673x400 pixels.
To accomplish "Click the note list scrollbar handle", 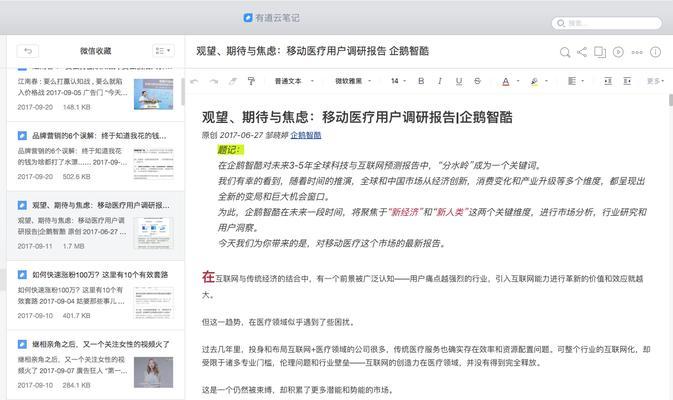I will [x=183, y=92].
